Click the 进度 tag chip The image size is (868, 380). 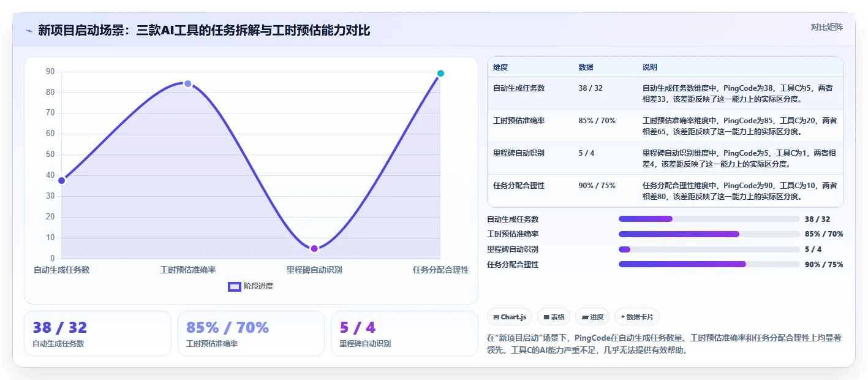coord(592,317)
